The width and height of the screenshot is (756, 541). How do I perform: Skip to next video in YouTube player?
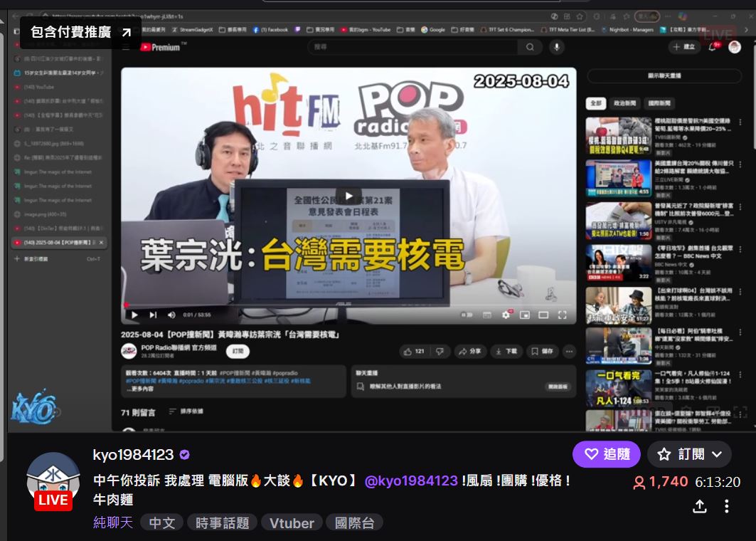coord(153,315)
